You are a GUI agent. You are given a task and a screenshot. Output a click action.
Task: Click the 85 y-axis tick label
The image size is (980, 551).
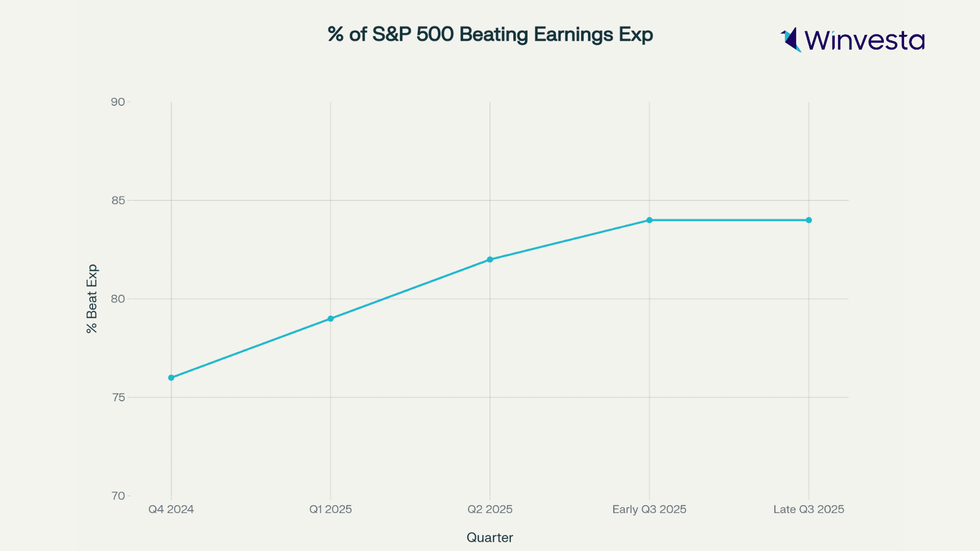click(x=118, y=201)
